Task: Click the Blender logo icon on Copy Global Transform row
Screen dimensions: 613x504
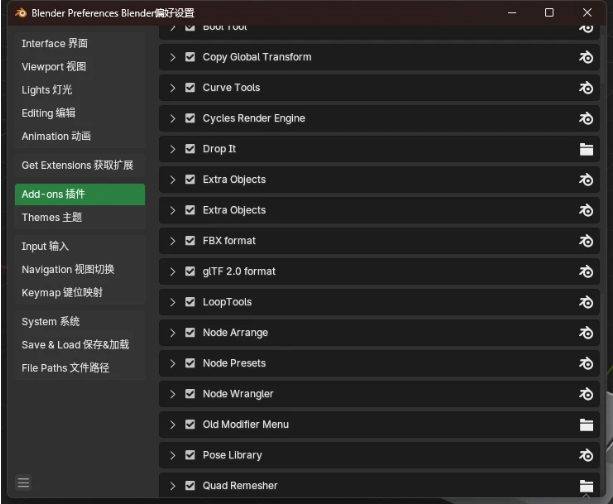Action: coord(586,57)
